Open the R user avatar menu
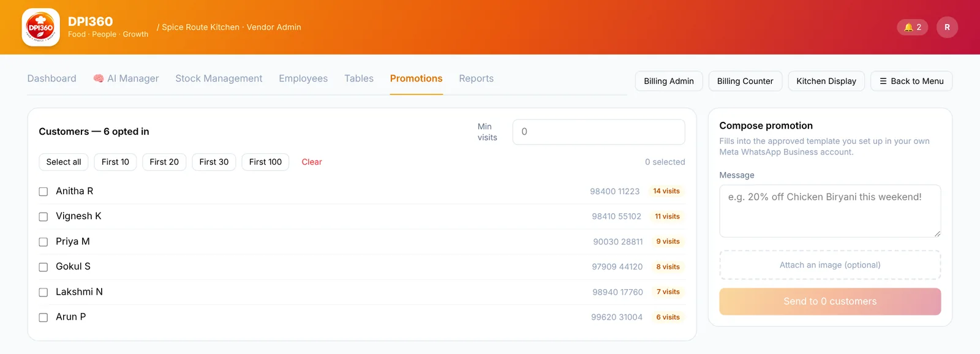This screenshot has height=354, width=980. [947, 27]
